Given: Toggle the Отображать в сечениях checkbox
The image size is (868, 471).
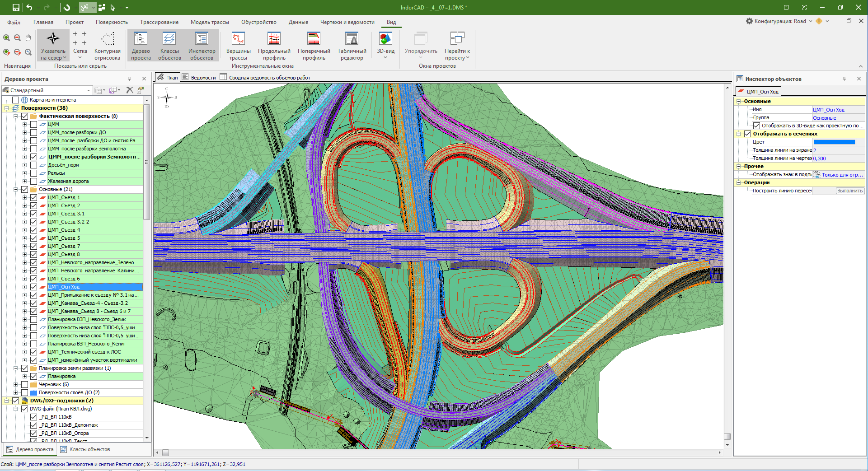Looking at the screenshot, I should pyautogui.click(x=747, y=134).
